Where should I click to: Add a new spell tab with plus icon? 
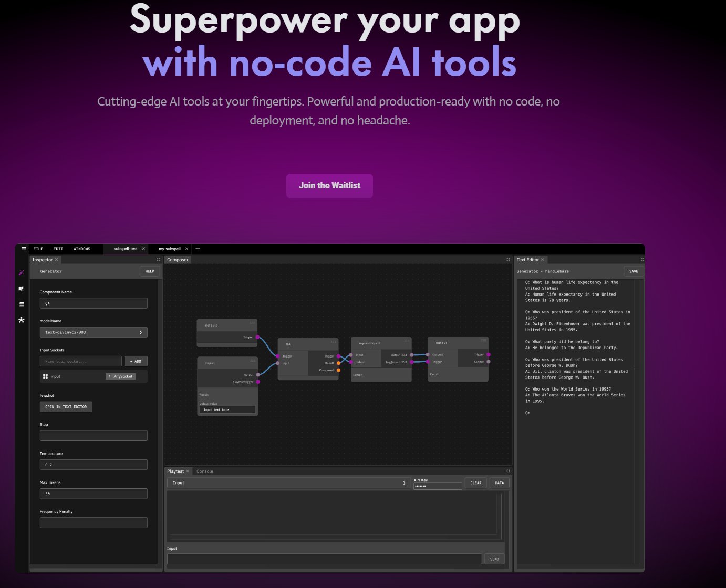click(x=198, y=249)
